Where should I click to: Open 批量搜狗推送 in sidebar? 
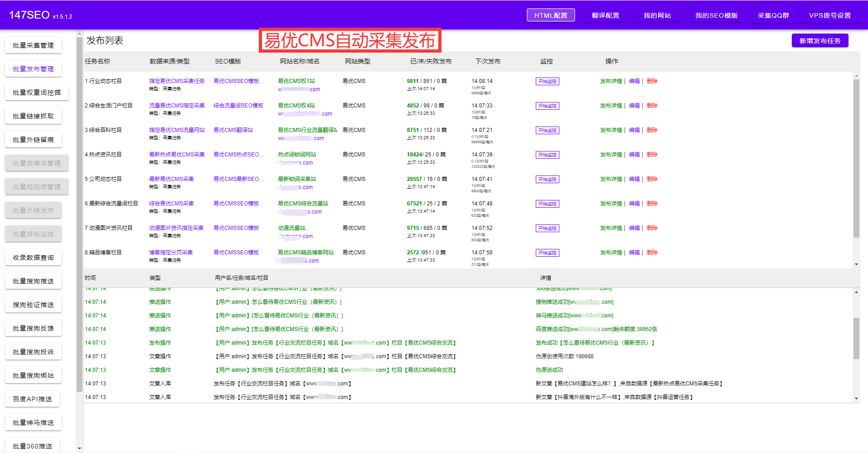click(33, 281)
